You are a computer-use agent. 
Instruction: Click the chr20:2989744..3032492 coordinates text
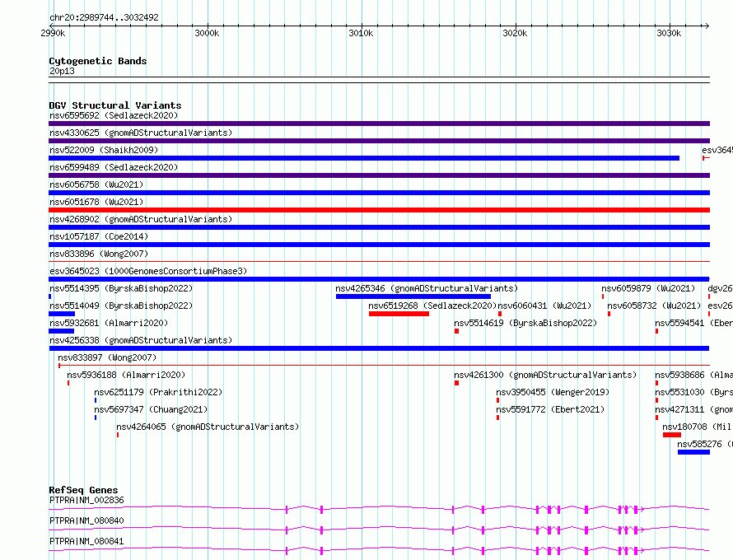[x=105, y=17]
